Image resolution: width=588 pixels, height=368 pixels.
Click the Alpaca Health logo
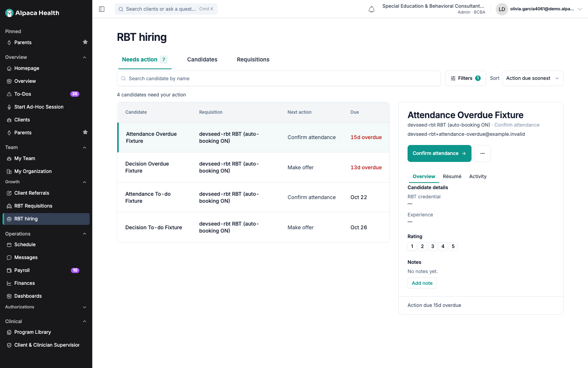click(32, 13)
